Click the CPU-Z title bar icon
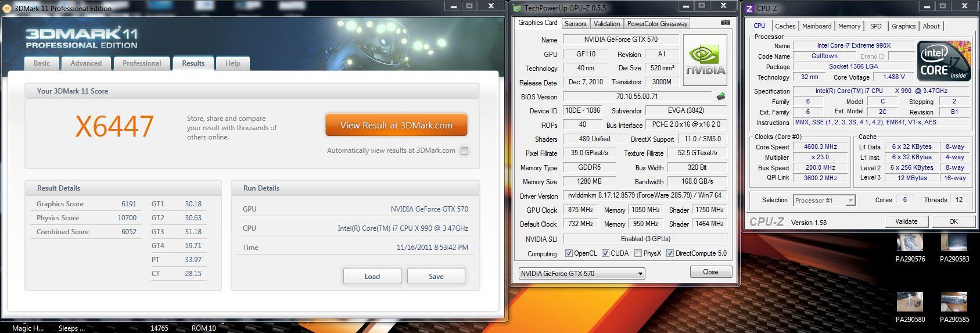This screenshot has height=333, width=980. pos(749,8)
